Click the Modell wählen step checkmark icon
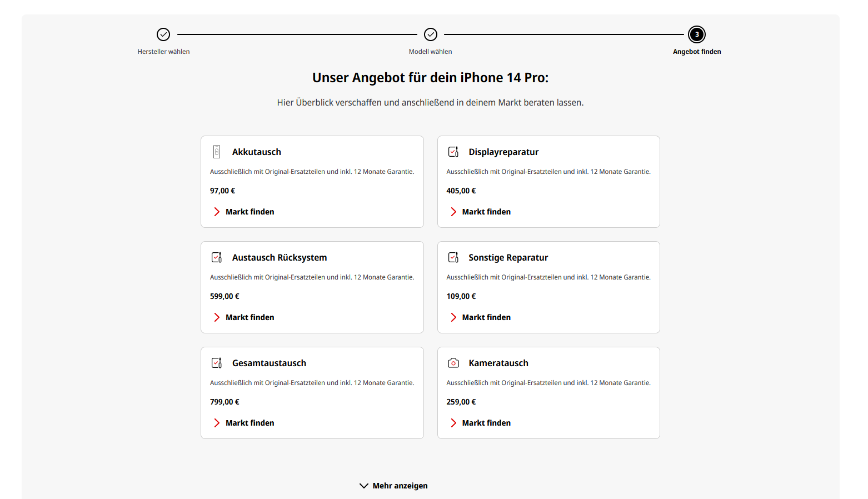868x499 pixels. tap(431, 34)
